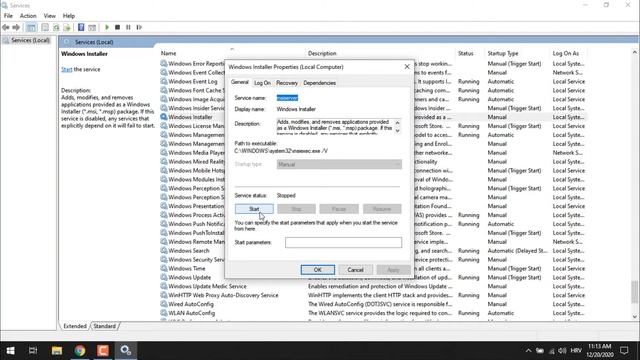The image size is (640, 360).
Task: Open the Windows Start menu
Action: coord(11,351)
